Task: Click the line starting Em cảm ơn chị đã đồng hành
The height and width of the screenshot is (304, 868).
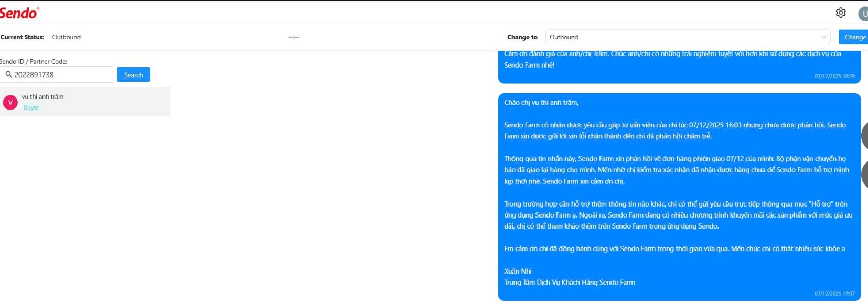Action: pos(674,249)
